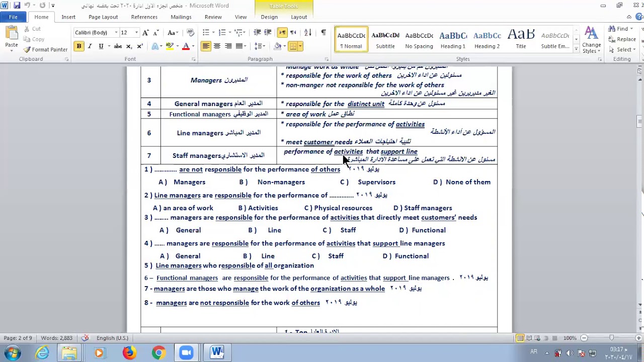The image size is (644, 362).
Task: Switch to the Insert tab
Action: (68, 17)
